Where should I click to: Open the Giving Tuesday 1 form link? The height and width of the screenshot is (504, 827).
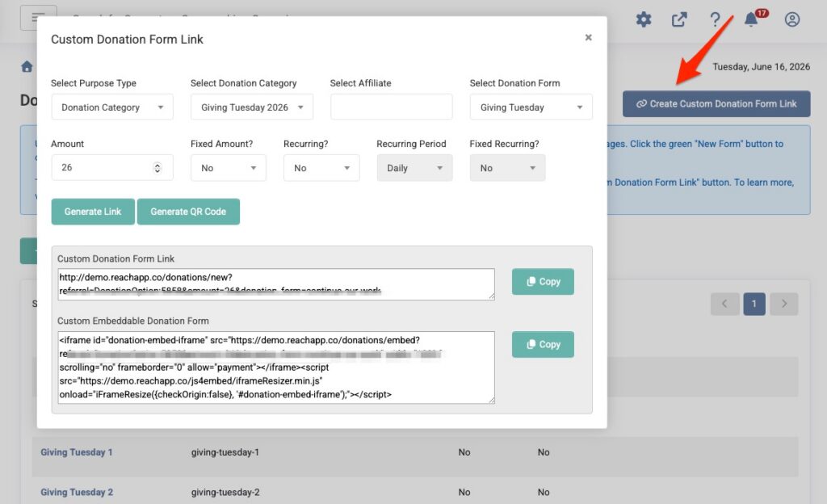77,452
